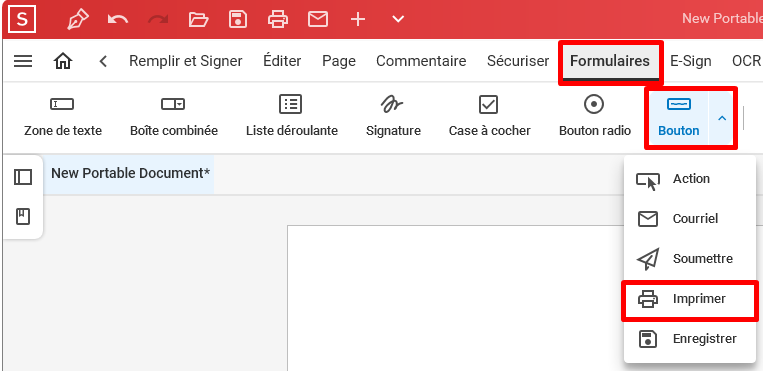Switch to the Page tab

(339, 61)
